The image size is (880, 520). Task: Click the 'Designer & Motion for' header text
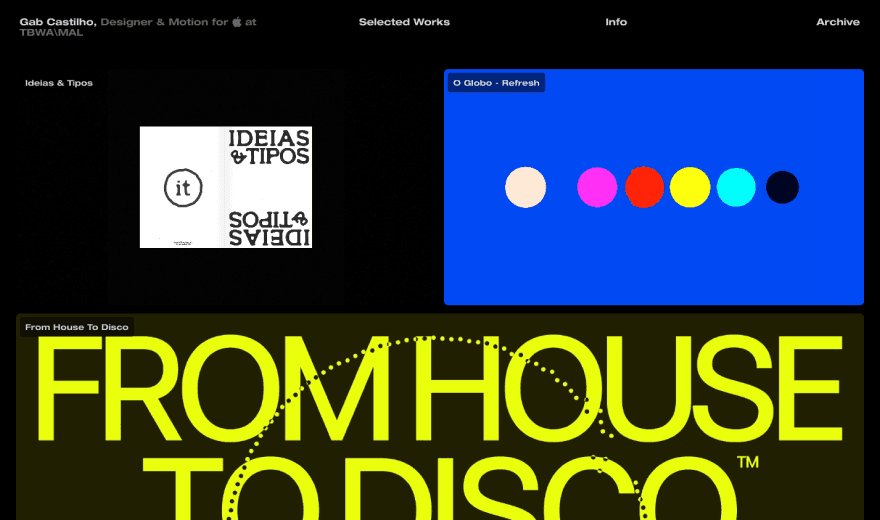(164, 22)
